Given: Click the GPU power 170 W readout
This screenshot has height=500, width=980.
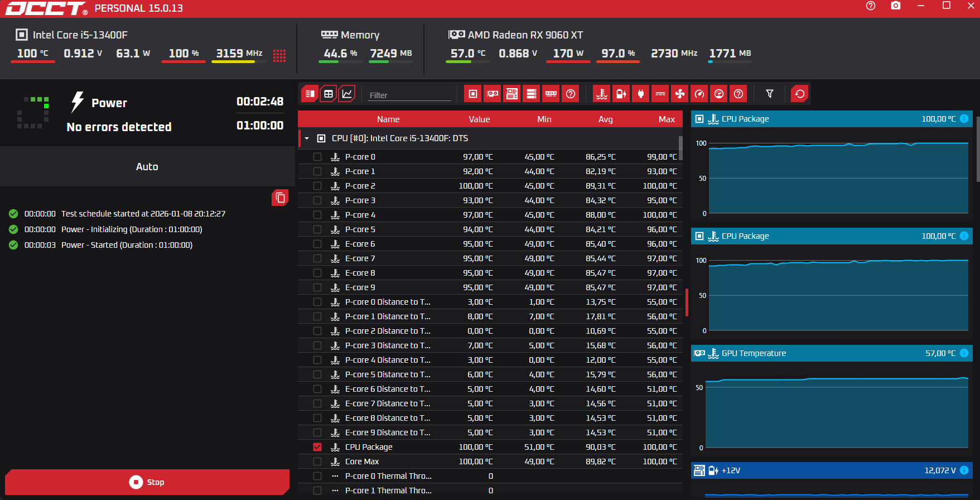Looking at the screenshot, I should click(x=568, y=53).
